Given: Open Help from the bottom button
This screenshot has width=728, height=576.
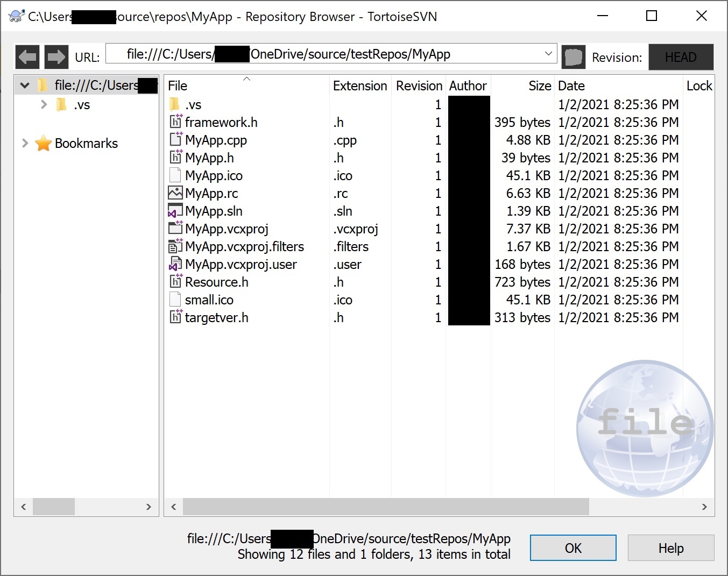Looking at the screenshot, I should pyautogui.click(x=670, y=548).
